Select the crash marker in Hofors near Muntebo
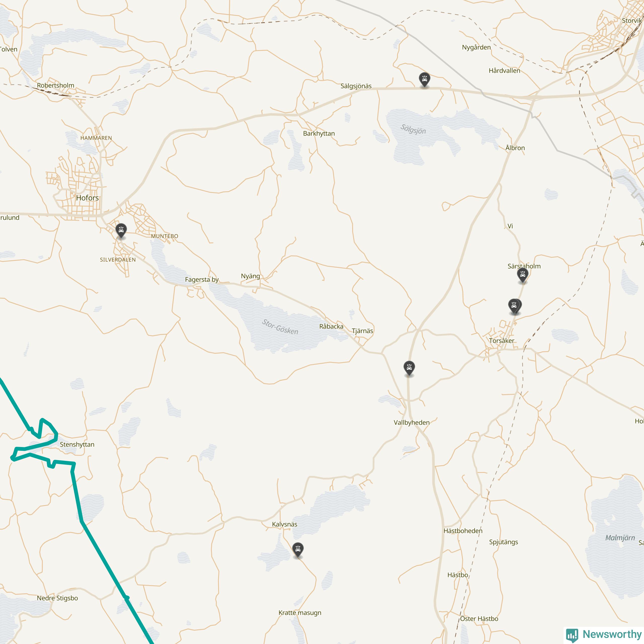644x644 pixels. point(121,231)
